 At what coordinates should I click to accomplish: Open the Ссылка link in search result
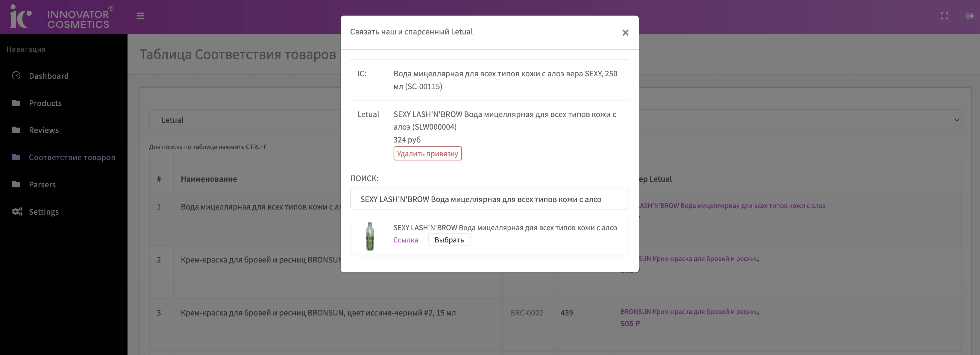point(405,240)
